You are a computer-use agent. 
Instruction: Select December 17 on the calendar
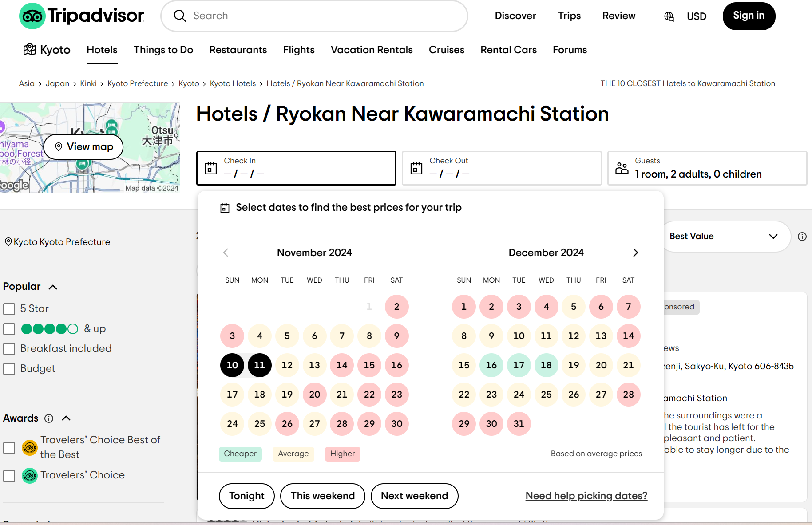(519, 365)
